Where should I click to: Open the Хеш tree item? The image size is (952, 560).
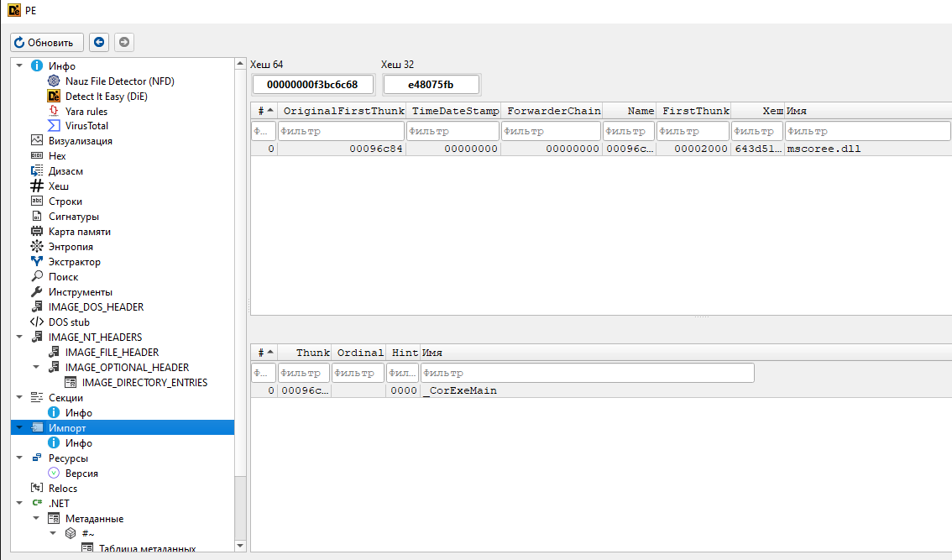58,186
